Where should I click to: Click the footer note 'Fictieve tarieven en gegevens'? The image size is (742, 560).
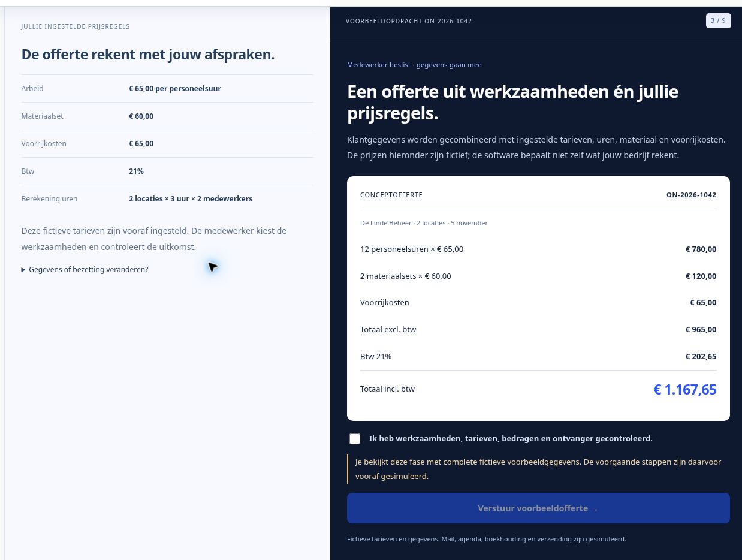pos(487,540)
